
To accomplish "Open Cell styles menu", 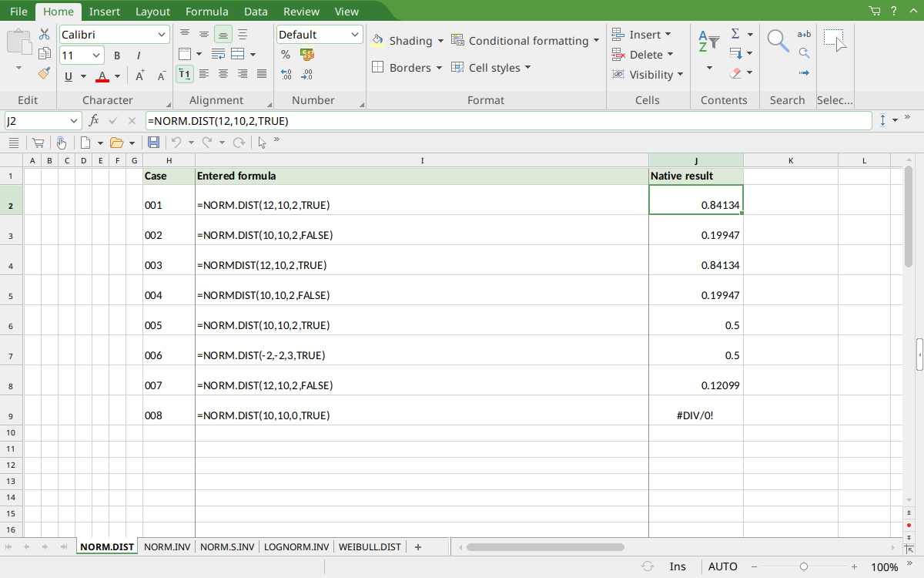I will click(x=491, y=68).
